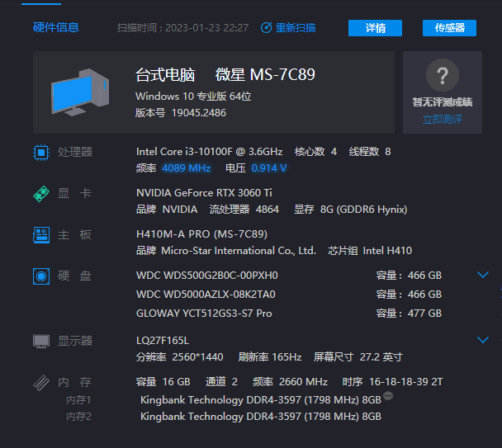Click the question mark score icon

442,75
